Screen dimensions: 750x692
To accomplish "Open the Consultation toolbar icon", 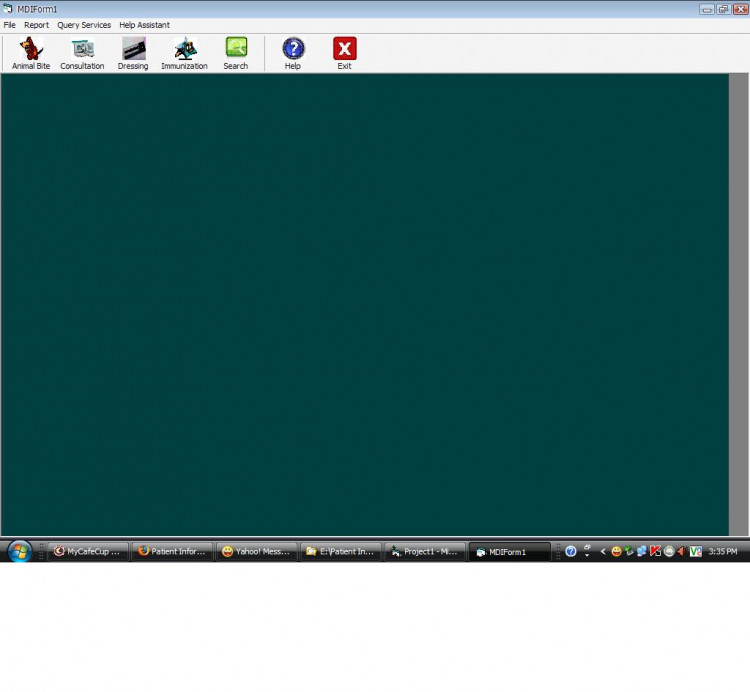I will tap(82, 54).
